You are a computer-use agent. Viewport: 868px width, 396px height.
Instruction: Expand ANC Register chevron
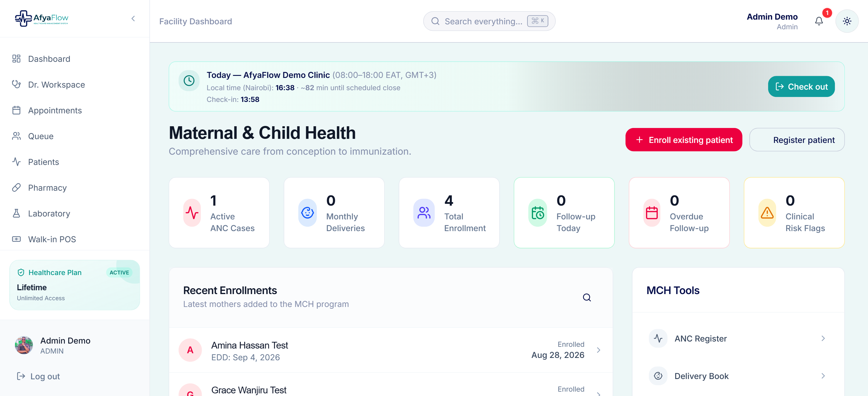tap(823, 338)
